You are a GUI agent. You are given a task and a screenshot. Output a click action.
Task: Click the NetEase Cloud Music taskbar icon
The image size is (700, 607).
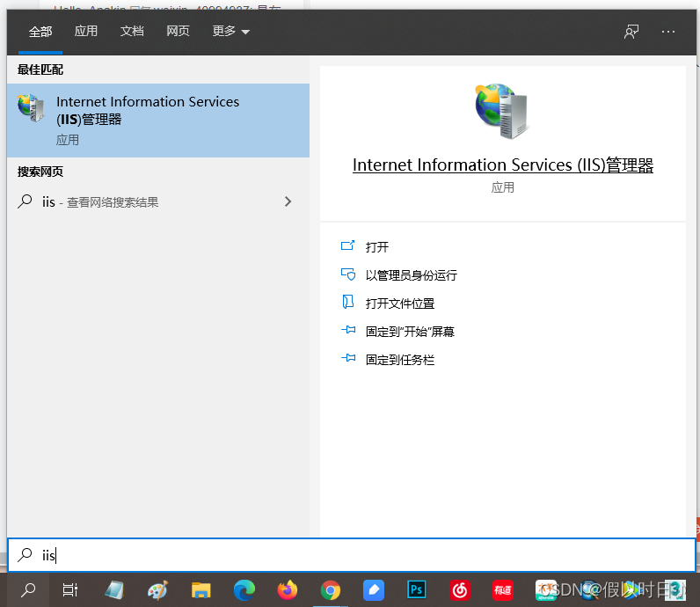(x=459, y=590)
